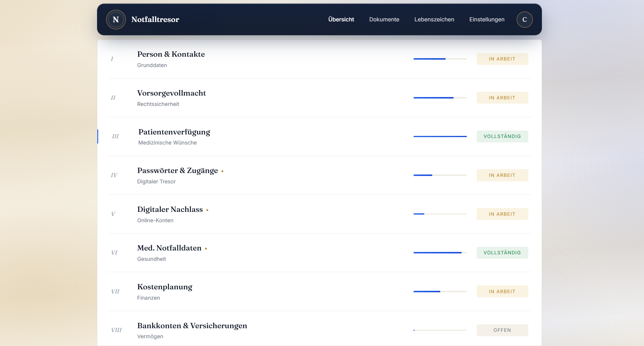Image resolution: width=644 pixels, height=346 pixels.
Task: Click the orange dot beside Med. Notfalldaten
Action: point(206,249)
